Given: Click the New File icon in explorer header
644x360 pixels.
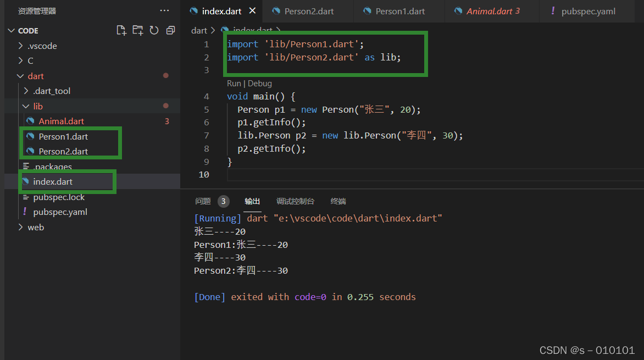Looking at the screenshot, I should [x=121, y=30].
